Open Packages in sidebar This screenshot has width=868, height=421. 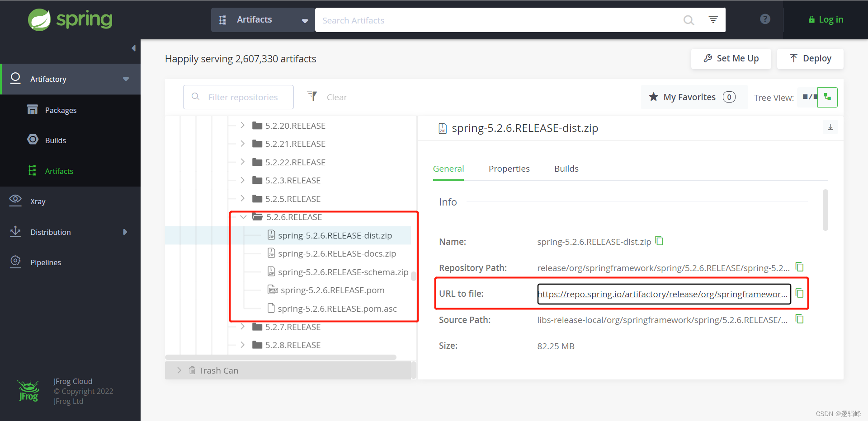pos(61,110)
